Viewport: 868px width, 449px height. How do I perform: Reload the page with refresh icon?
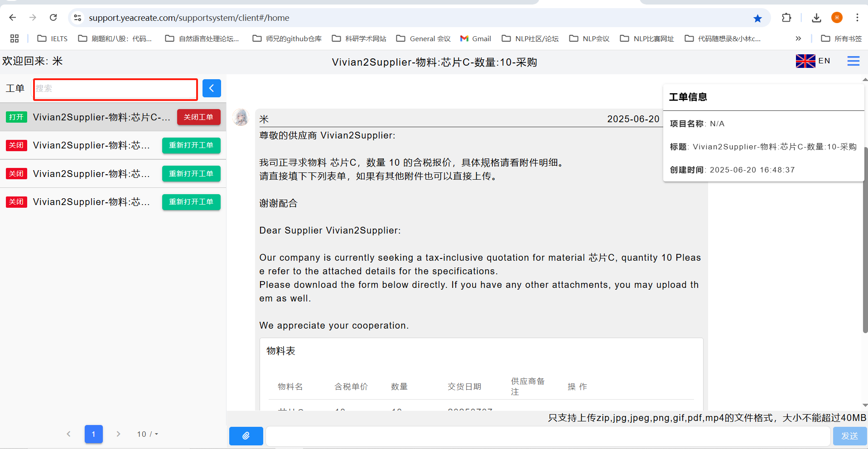point(53,18)
